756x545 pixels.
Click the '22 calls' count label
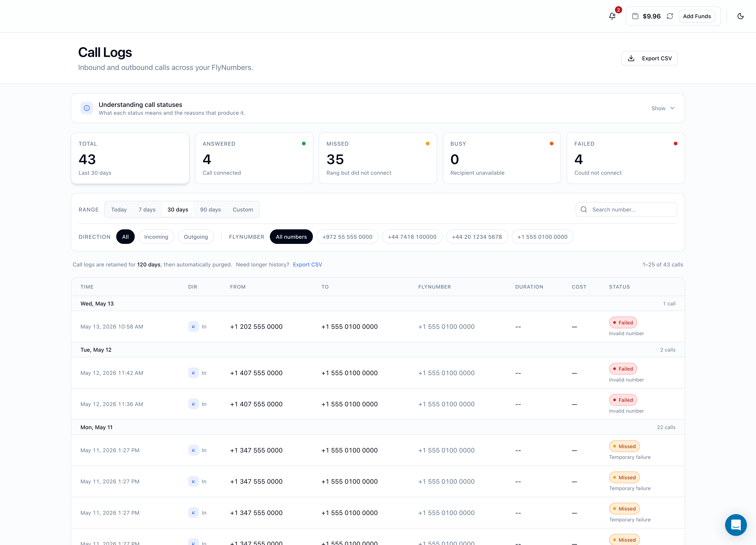pyautogui.click(x=666, y=427)
